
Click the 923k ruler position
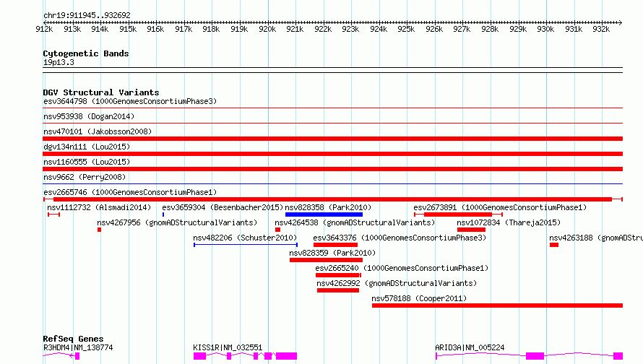point(350,29)
